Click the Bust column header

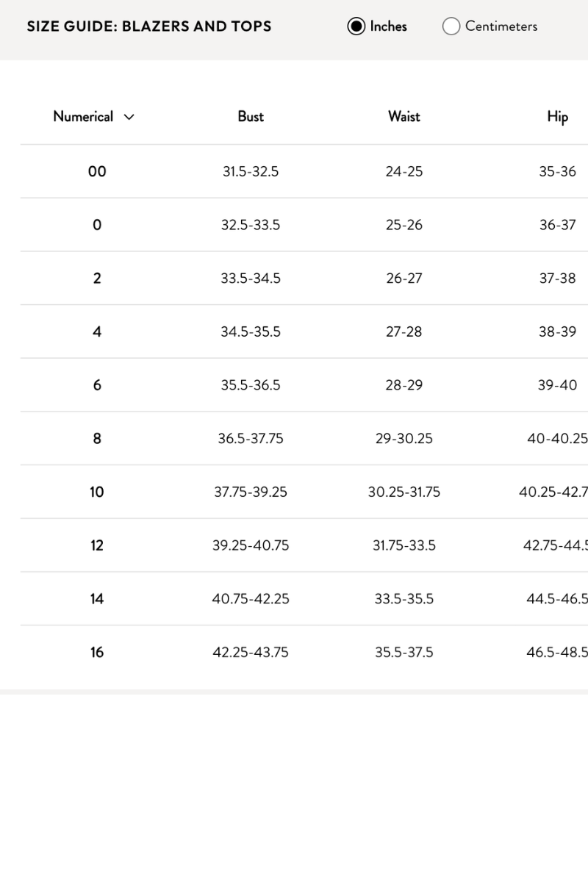pyautogui.click(x=251, y=116)
